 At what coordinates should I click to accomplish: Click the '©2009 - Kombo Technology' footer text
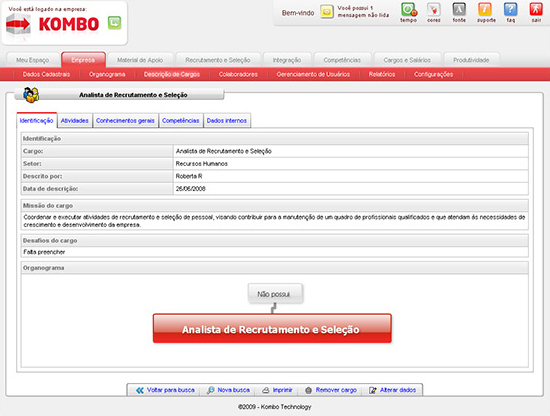coord(275,407)
